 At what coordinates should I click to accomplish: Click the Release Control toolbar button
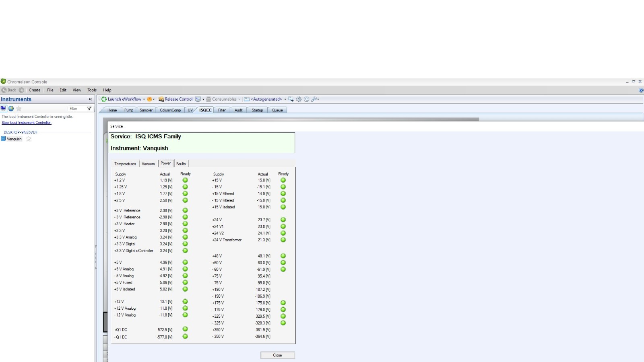click(x=175, y=99)
